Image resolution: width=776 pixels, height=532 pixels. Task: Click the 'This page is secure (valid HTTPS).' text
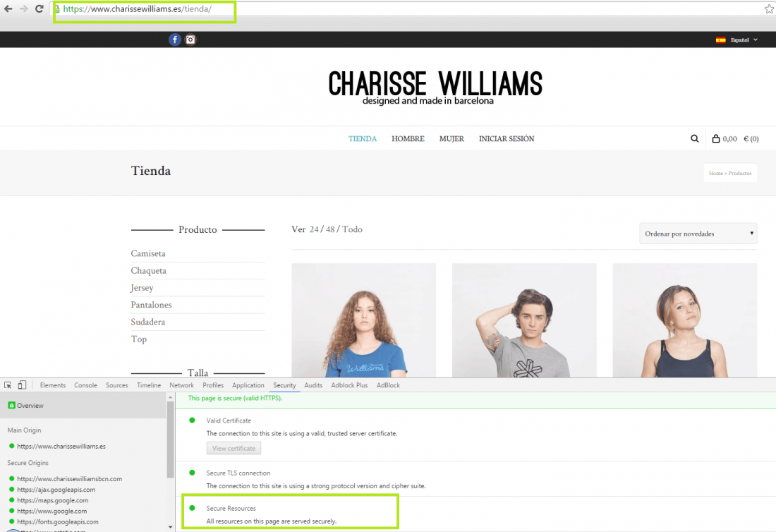point(235,399)
